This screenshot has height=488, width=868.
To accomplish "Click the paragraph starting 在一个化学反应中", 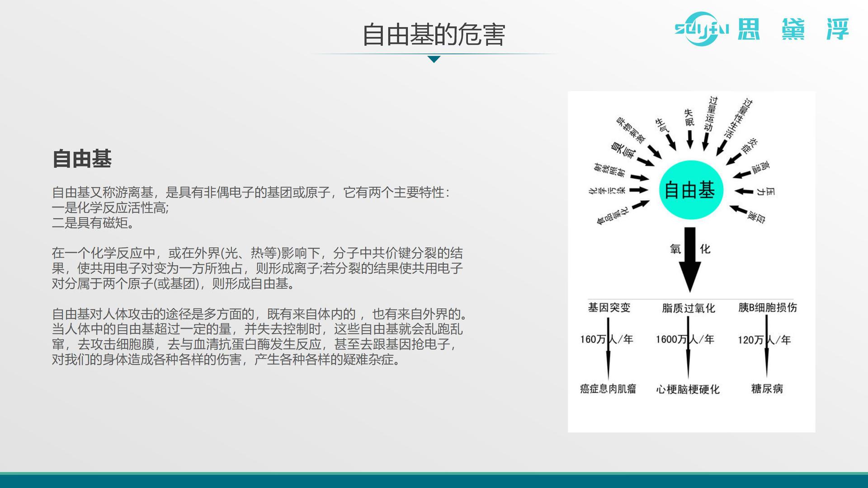I will pos(257,268).
